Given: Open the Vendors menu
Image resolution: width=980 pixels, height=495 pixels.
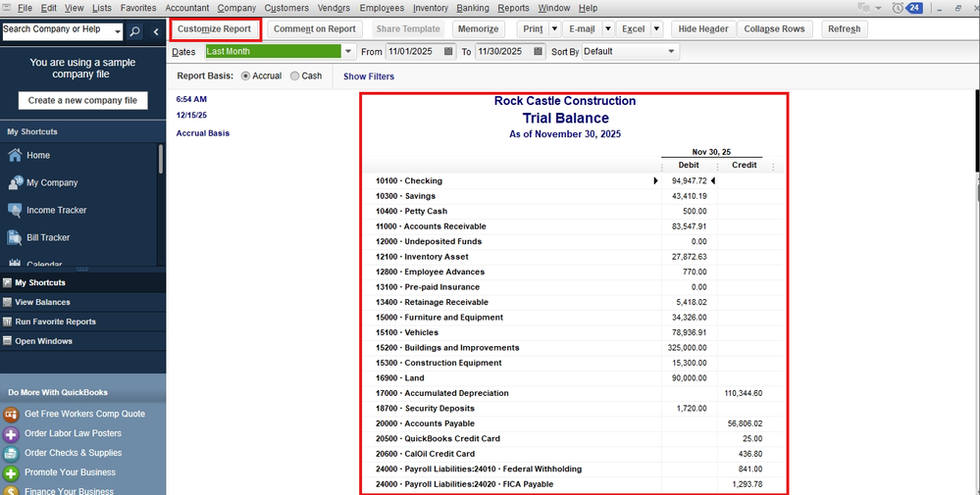Looking at the screenshot, I should pyautogui.click(x=334, y=8).
